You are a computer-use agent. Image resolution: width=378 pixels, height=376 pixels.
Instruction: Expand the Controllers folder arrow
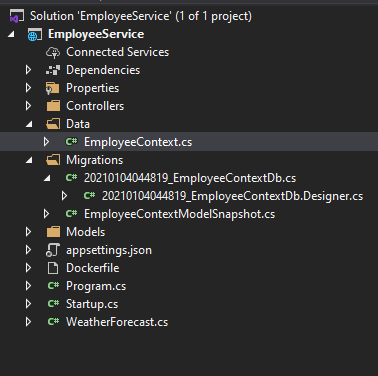(x=29, y=106)
